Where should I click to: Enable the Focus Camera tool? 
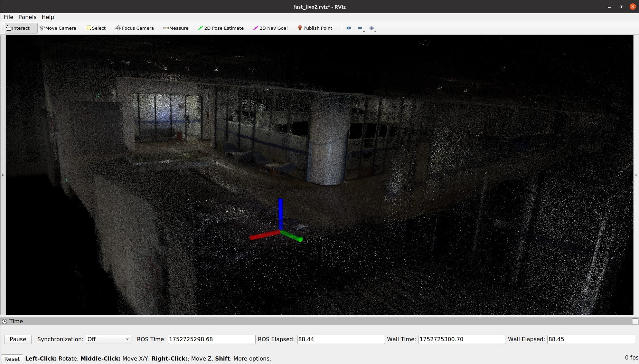click(134, 28)
